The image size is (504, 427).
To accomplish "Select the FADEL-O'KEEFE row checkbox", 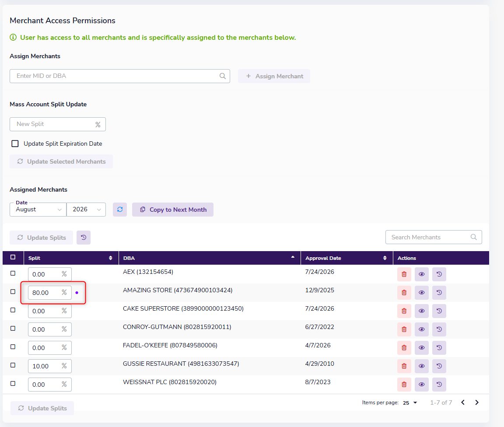I will pyautogui.click(x=13, y=346).
